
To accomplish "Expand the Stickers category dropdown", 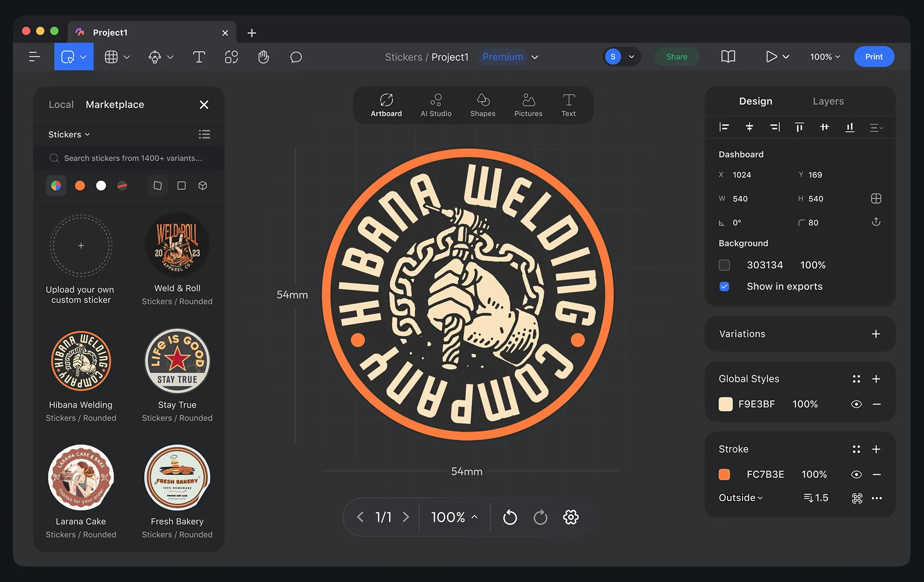I will (x=69, y=134).
